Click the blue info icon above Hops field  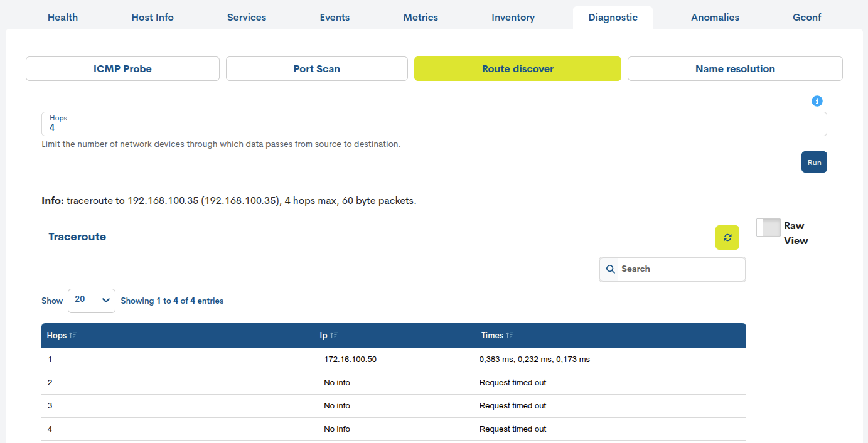pyautogui.click(x=817, y=101)
